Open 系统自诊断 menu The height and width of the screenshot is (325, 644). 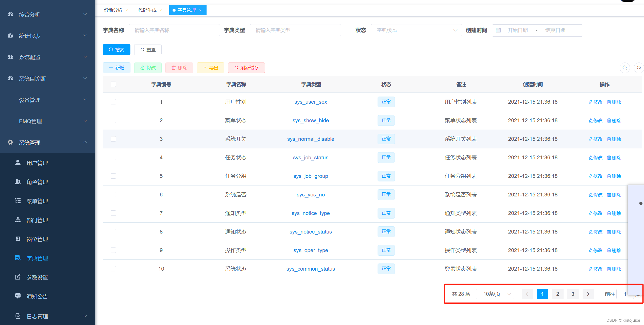coord(47,79)
